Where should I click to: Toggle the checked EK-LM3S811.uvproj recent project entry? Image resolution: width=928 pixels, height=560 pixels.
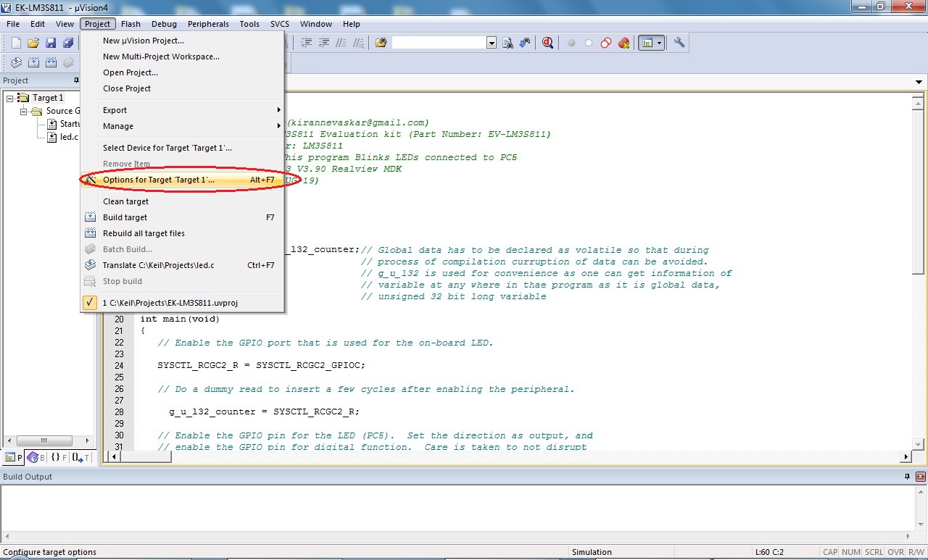click(x=170, y=303)
